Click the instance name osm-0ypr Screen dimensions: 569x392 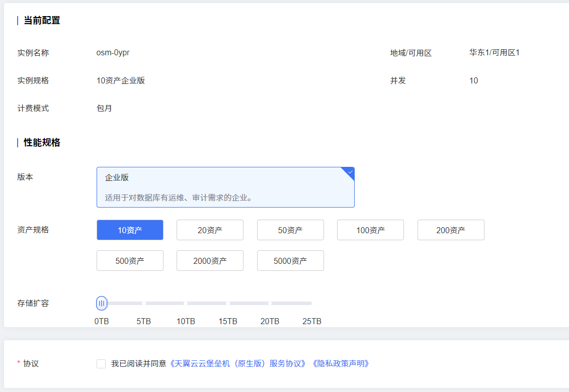(x=113, y=53)
